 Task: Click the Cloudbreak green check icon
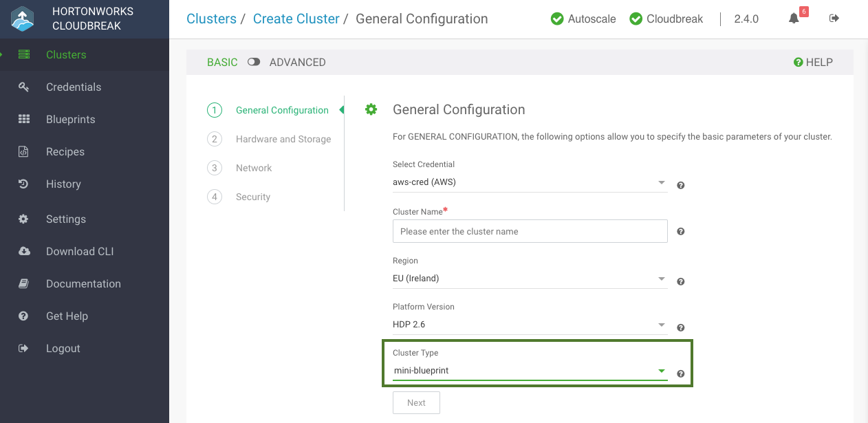pyautogui.click(x=636, y=19)
